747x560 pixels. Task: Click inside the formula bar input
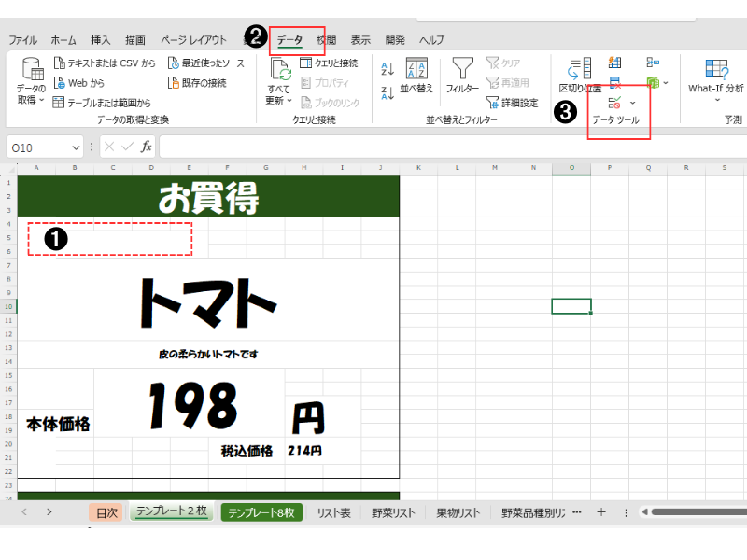tap(448, 147)
